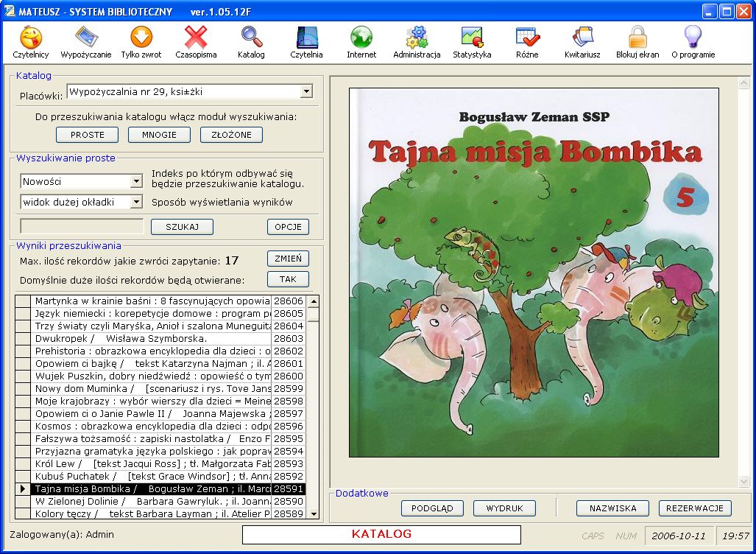The height and width of the screenshot is (554, 756).
Task: Click the row selector beside 'Dwukropek'
Action: [23, 339]
